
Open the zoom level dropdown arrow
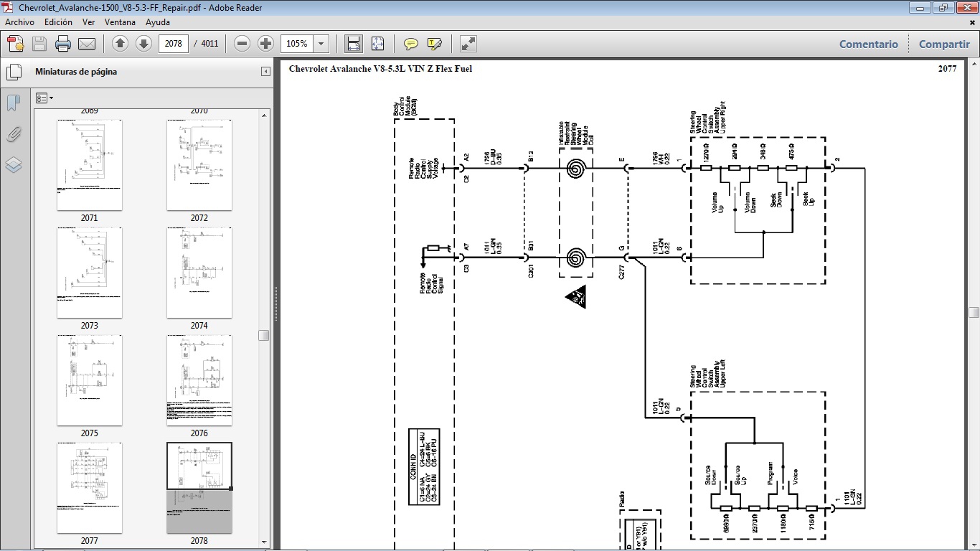(x=321, y=44)
